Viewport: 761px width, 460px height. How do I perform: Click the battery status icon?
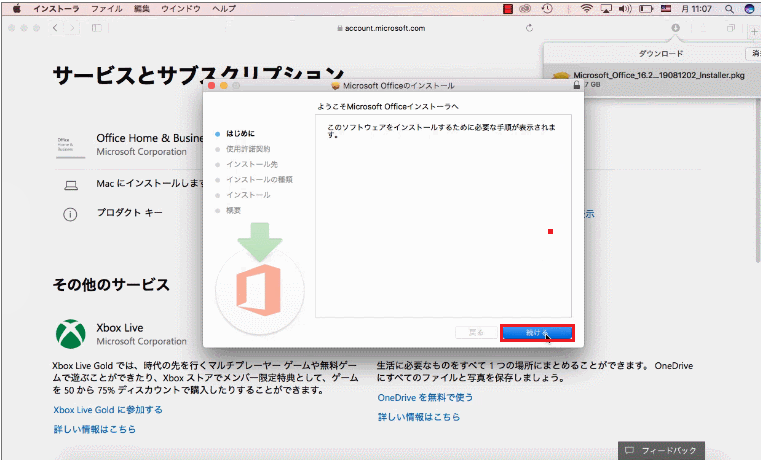click(x=645, y=9)
